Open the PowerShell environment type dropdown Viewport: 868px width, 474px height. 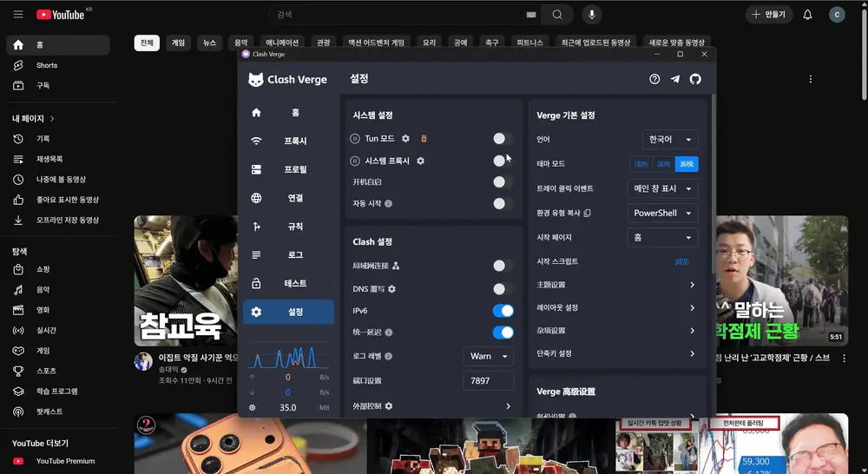662,214
